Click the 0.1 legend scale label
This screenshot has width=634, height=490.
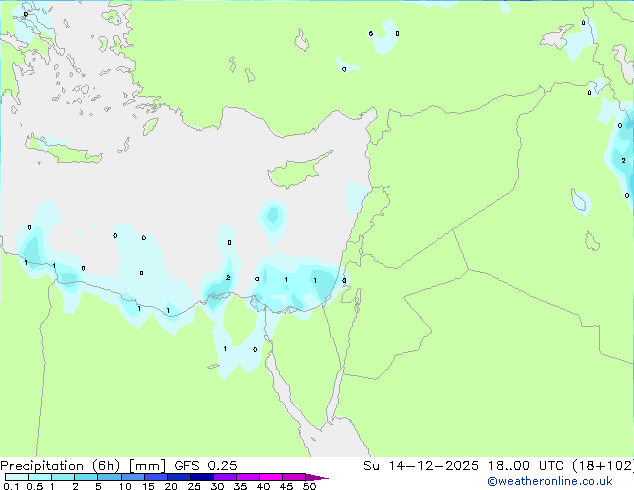click(x=11, y=486)
